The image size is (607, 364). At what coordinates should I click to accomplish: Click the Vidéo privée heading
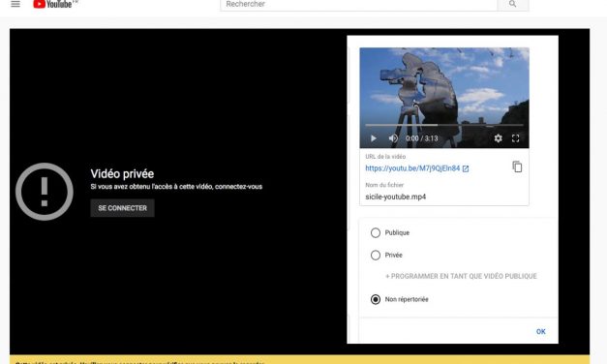tap(122, 174)
